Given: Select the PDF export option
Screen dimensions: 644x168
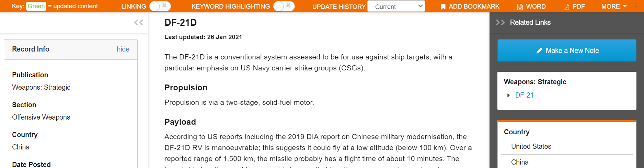Looking at the screenshot, I should 574,7.
